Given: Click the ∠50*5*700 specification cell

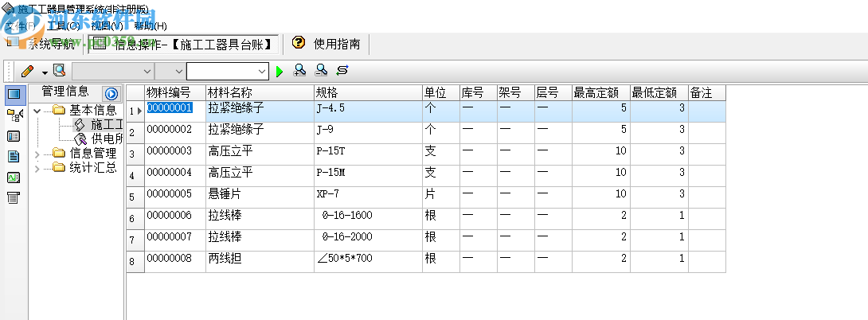Looking at the screenshot, I should [x=368, y=262].
